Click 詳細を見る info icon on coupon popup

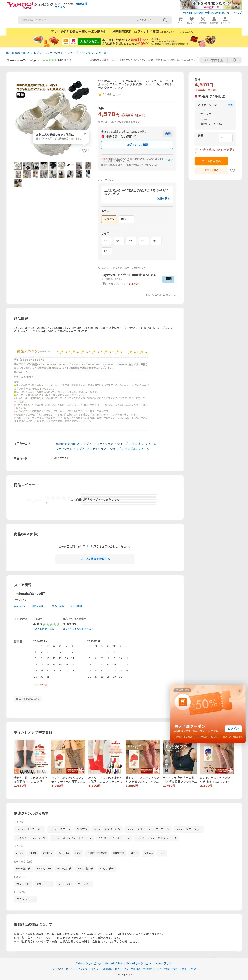click(x=182, y=690)
